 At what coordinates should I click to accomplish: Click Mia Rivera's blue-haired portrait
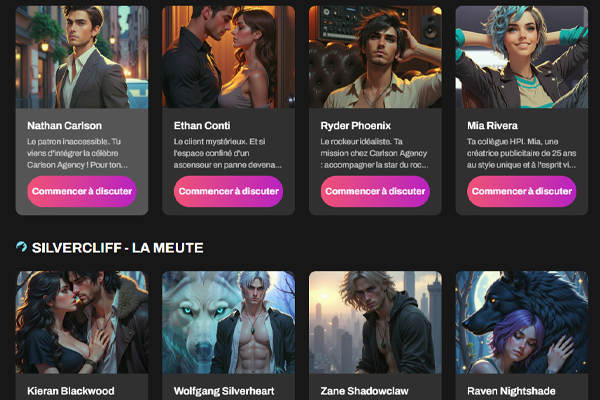click(522, 57)
